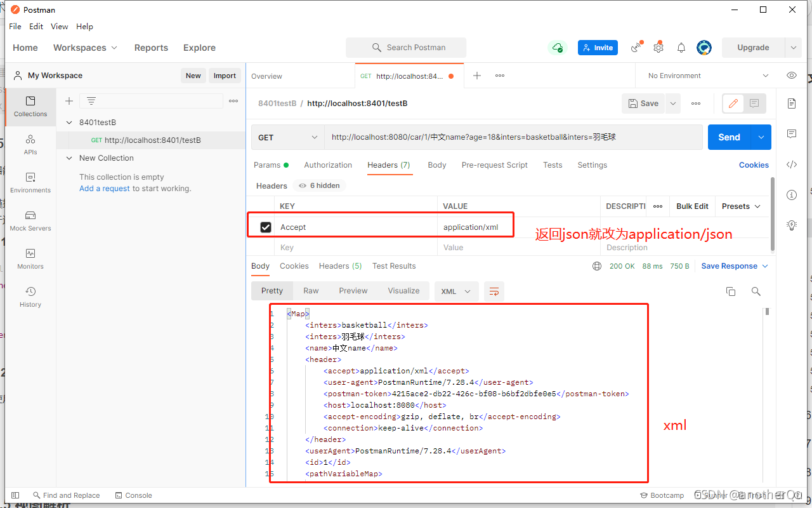Open the Save button dropdown arrow
The height and width of the screenshot is (508, 812).
pos(673,104)
